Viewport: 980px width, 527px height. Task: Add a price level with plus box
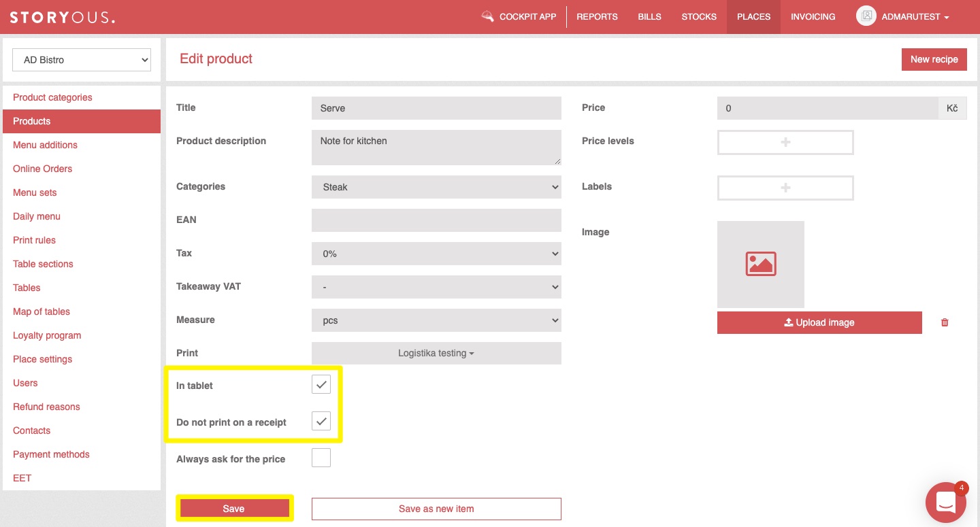point(785,143)
